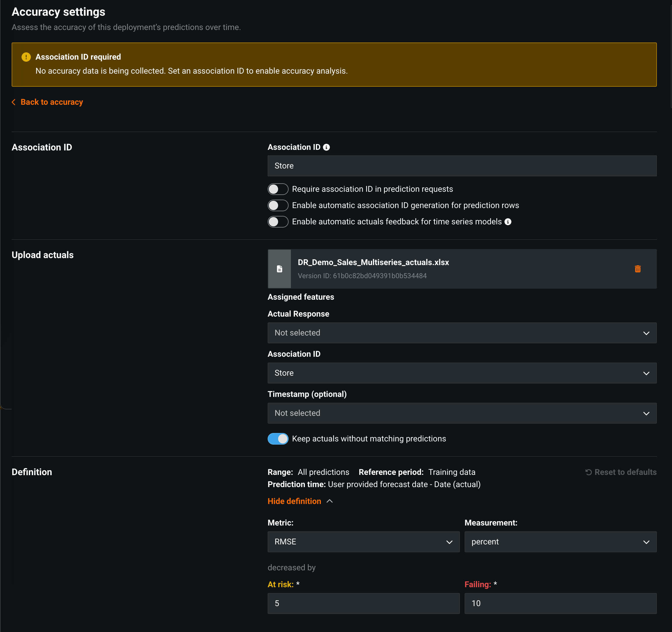Toggle Require association ID in prediction requests
The width and height of the screenshot is (672, 632).
coord(278,189)
